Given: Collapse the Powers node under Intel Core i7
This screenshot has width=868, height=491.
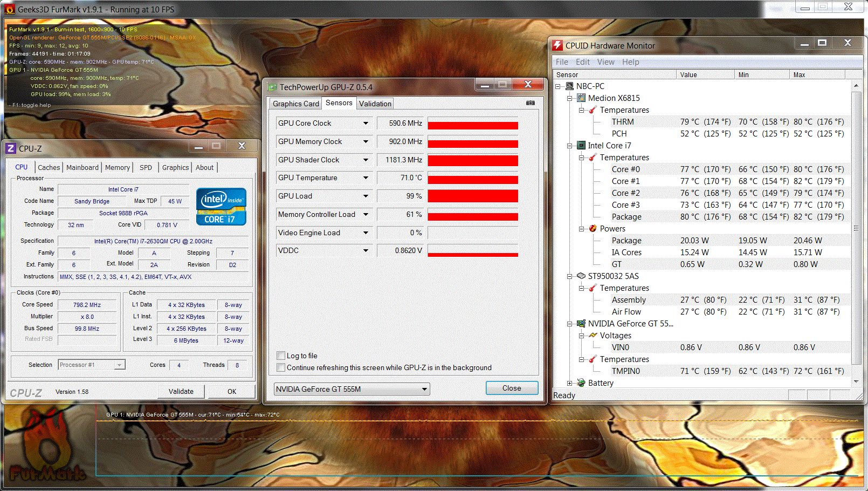Looking at the screenshot, I should [x=582, y=229].
